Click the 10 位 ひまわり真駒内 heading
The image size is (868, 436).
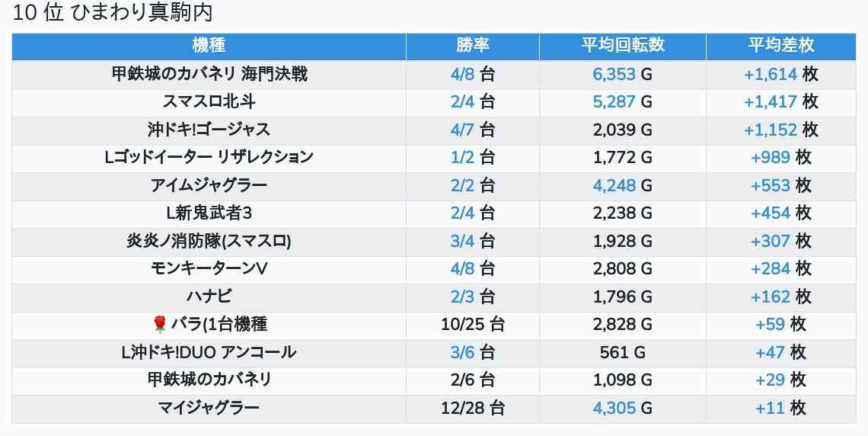[113, 13]
